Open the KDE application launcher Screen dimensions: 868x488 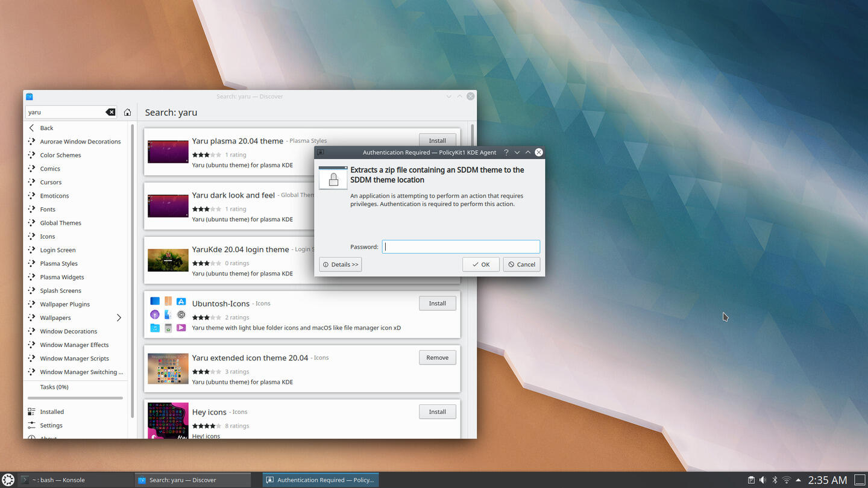(8, 480)
